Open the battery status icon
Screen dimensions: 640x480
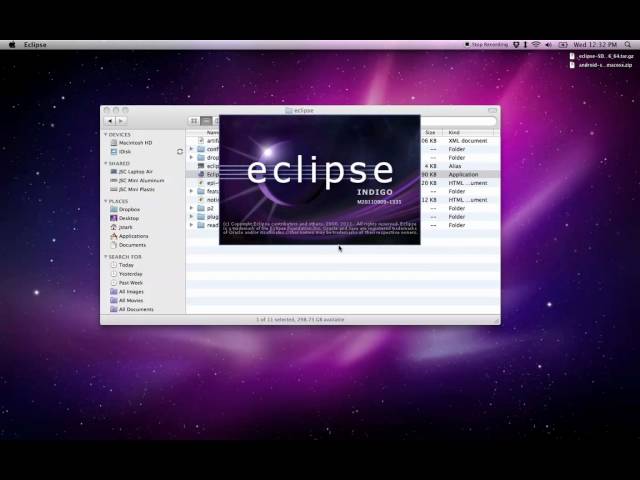click(x=563, y=44)
